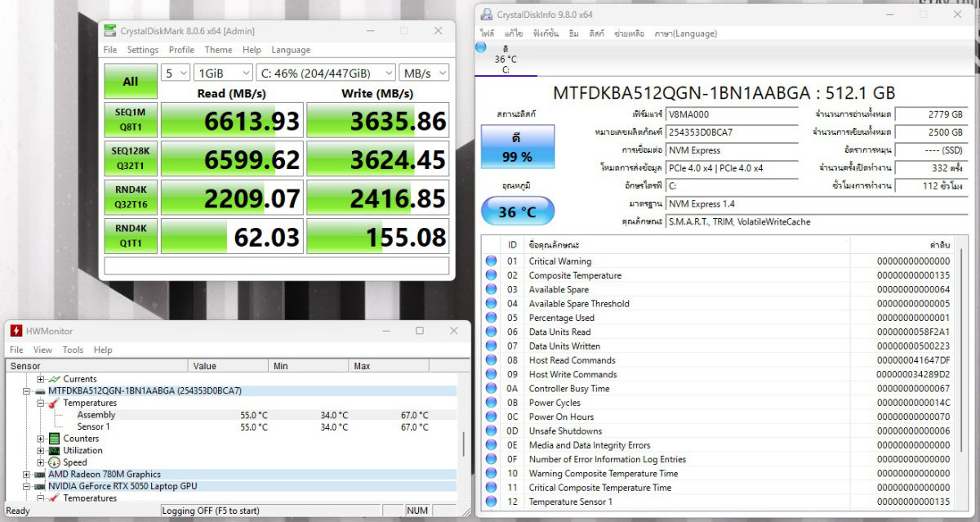Click the CrystalDiskInfo title bar app icon
This screenshot has width=980, height=522.
(x=487, y=15)
